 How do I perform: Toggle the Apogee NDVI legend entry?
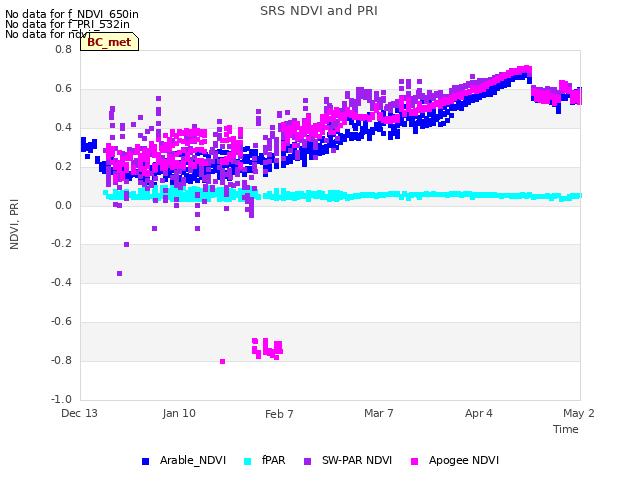(455, 460)
